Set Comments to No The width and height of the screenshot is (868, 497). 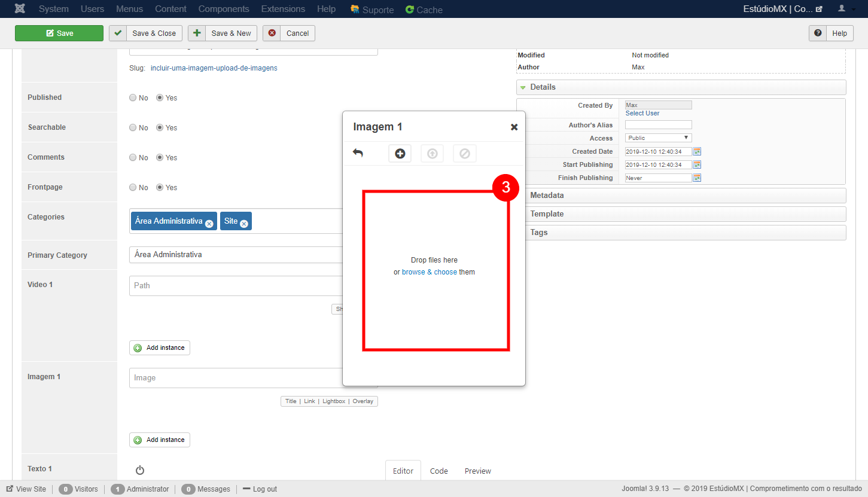click(133, 158)
